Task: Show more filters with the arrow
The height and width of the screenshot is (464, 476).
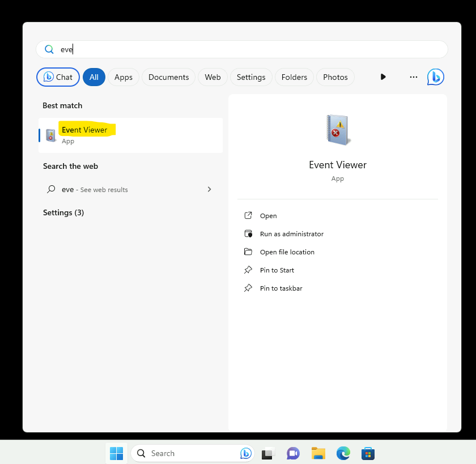Action: tap(383, 77)
